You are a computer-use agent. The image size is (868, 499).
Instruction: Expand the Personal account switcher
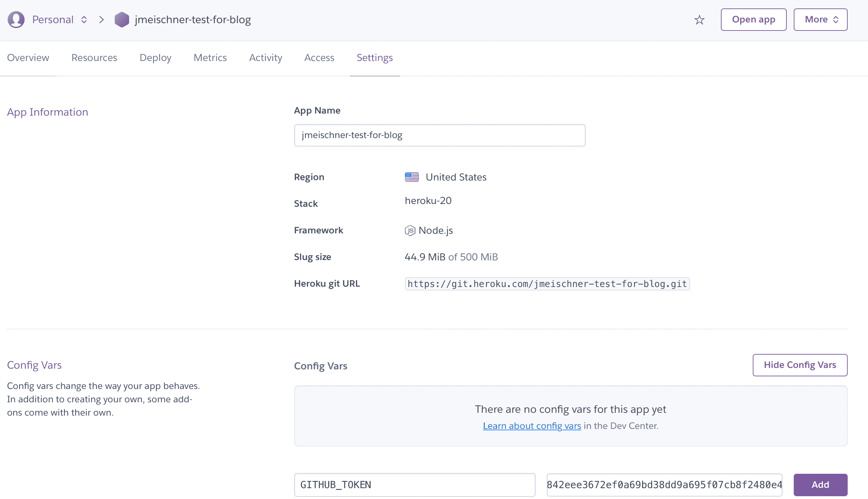(x=60, y=20)
